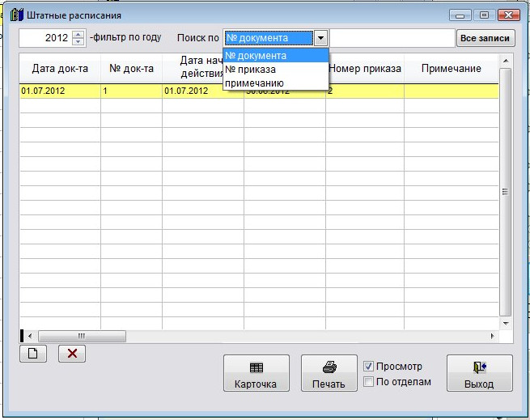Enable the По отделам checkbox
The height and width of the screenshot is (420, 530).
click(x=368, y=382)
